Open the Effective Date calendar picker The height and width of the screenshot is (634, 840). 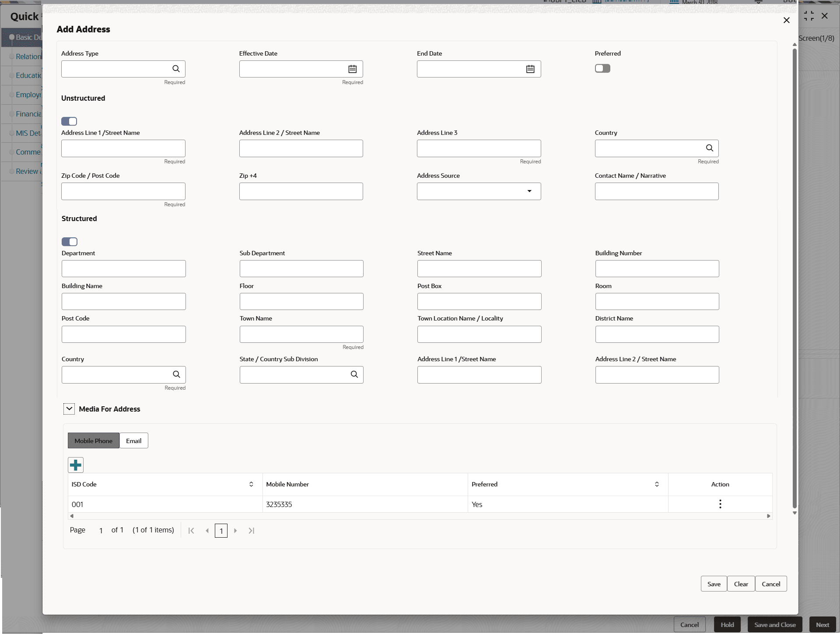(352, 69)
